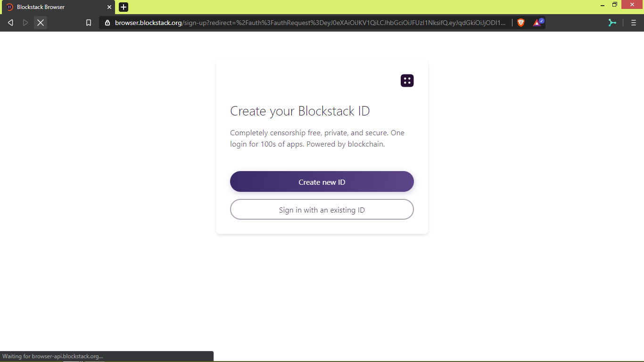Click the teal extension icon in toolbar
The image size is (644, 362).
tap(612, 22)
